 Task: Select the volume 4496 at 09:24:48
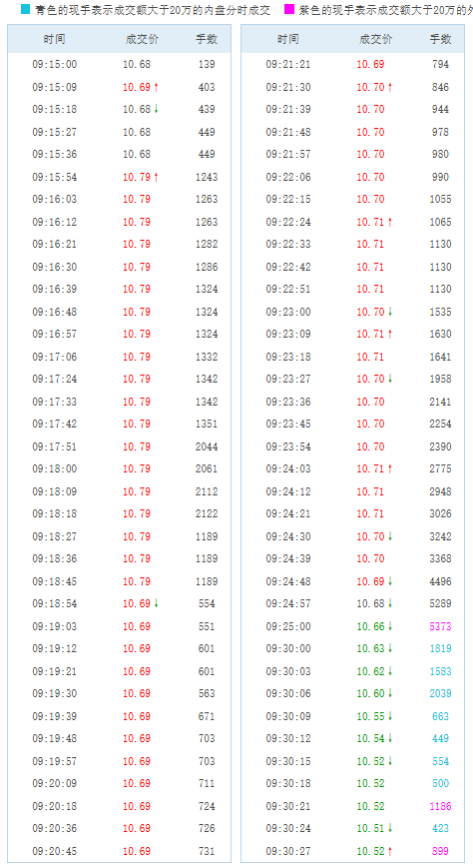pyautogui.click(x=440, y=581)
